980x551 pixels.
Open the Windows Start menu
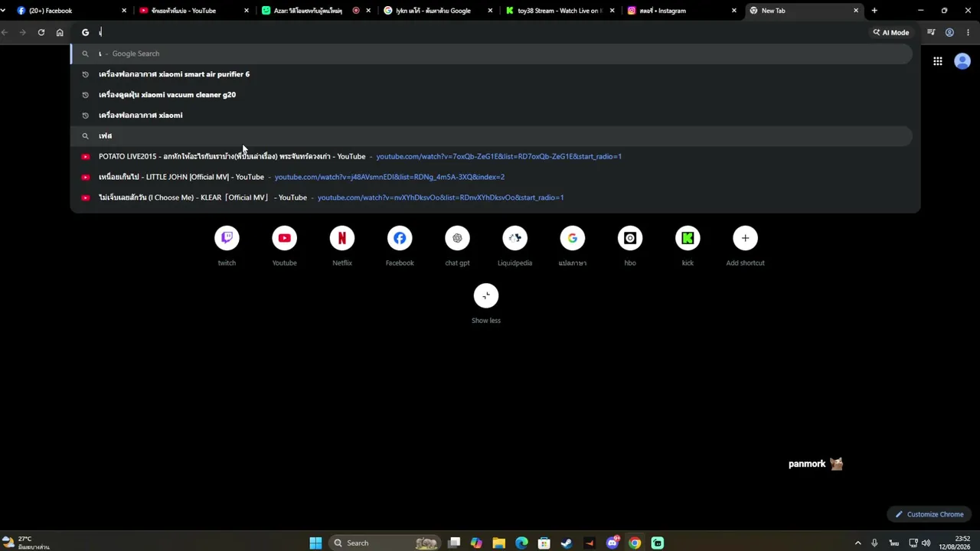click(315, 543)
